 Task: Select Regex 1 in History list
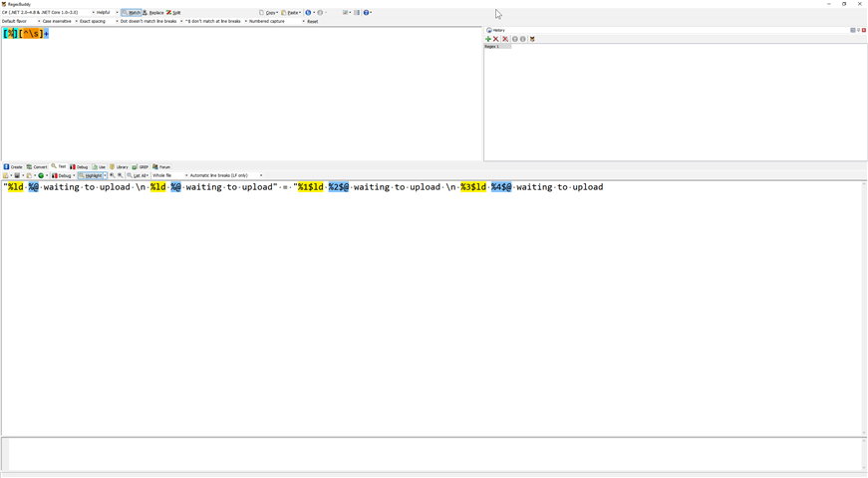[x=497, y=47]
